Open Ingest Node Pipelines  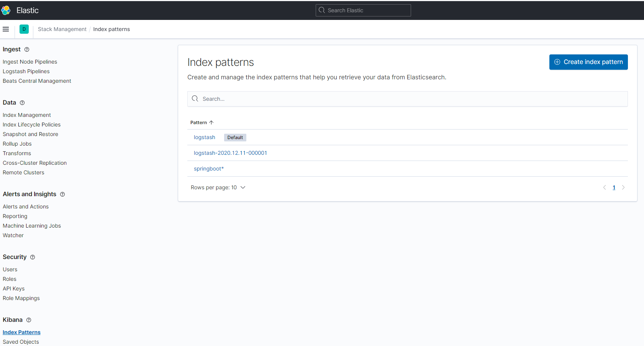coord(30,62)
